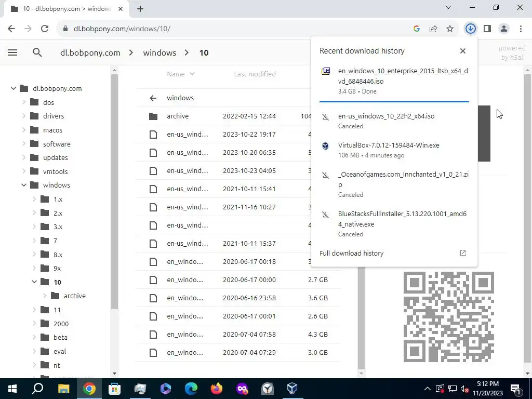Open the notification center icon
Viewport: 532px width, 399px height.
tap(516, 389)
